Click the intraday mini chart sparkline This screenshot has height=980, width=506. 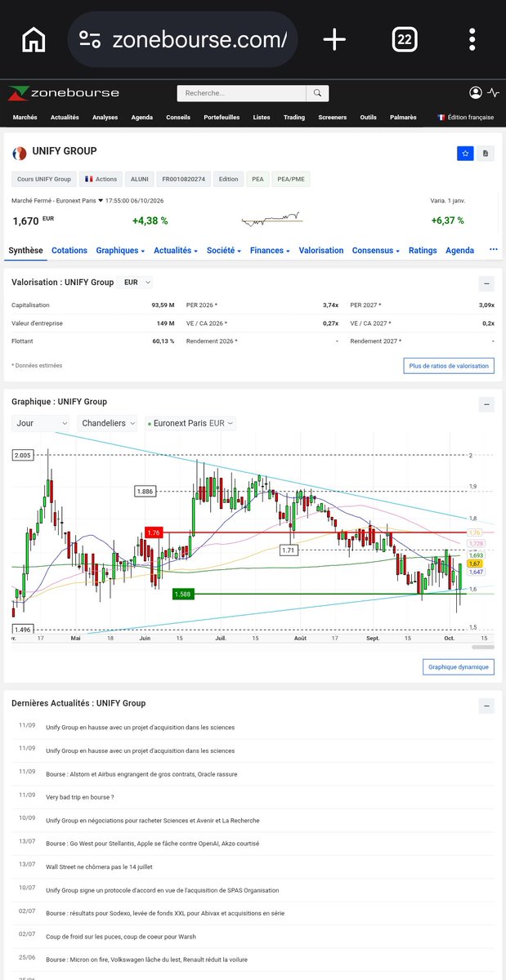pos(272,220)
